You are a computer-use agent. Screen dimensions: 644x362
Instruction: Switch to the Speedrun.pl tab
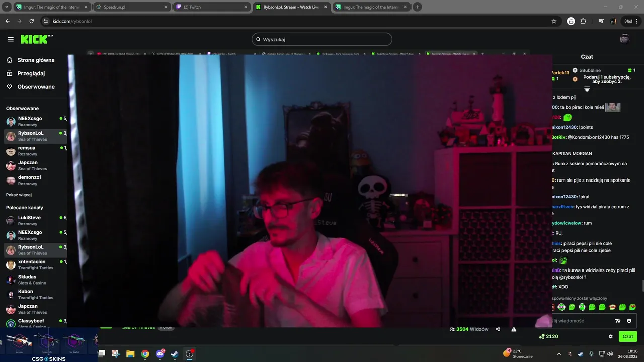point(131,7)
